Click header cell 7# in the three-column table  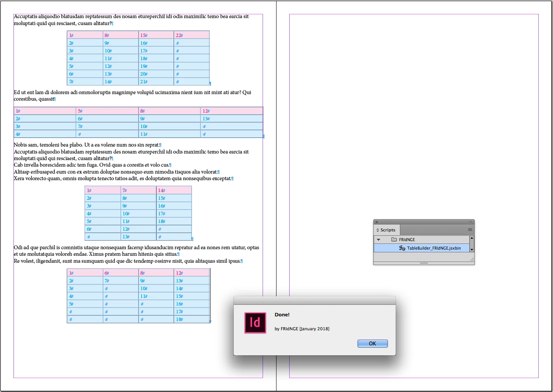point(138,190)
